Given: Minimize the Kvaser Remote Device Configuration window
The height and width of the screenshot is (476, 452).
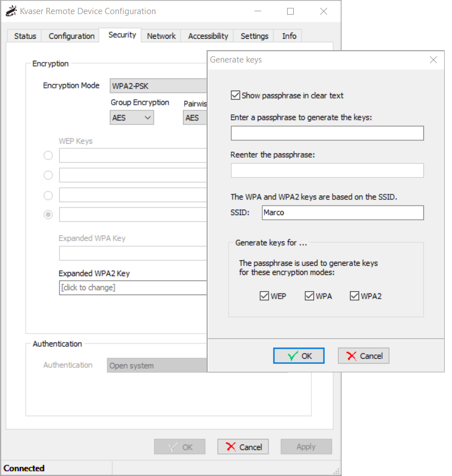Looking at the screenshot, I should pos(258,11).
